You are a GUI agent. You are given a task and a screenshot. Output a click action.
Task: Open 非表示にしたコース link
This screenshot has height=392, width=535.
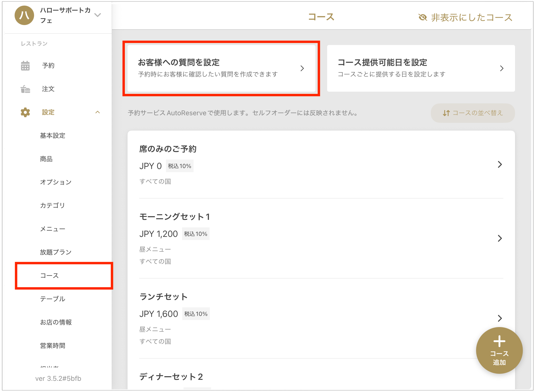471,18
